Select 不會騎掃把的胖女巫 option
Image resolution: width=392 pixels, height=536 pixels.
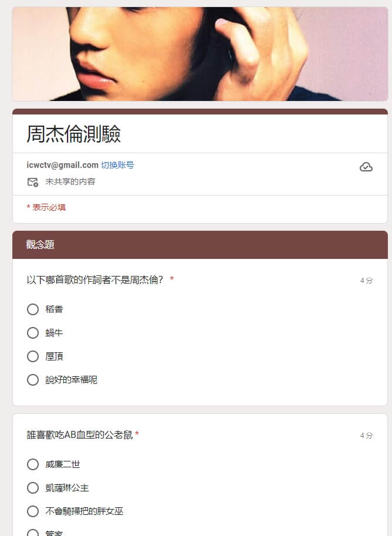pos(33,511)
